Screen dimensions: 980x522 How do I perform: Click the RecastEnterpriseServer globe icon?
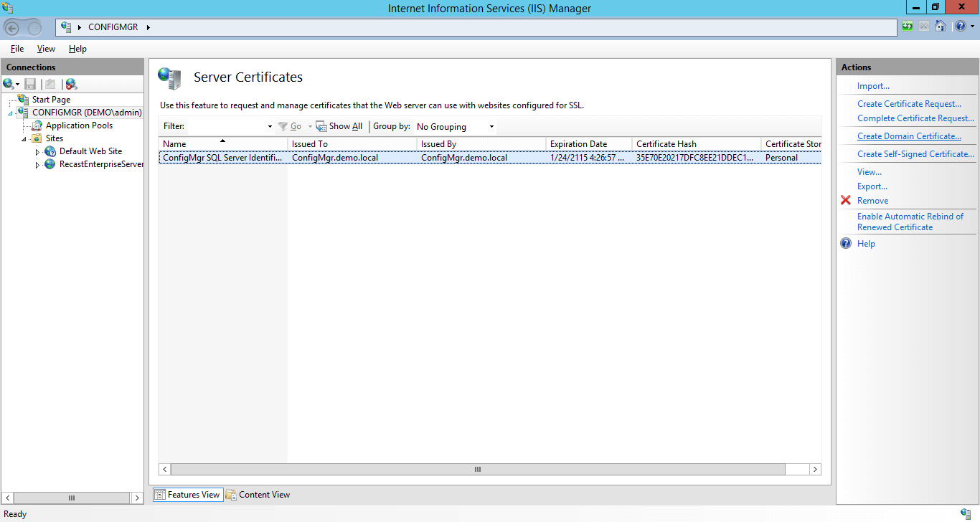tap(50, 164)
